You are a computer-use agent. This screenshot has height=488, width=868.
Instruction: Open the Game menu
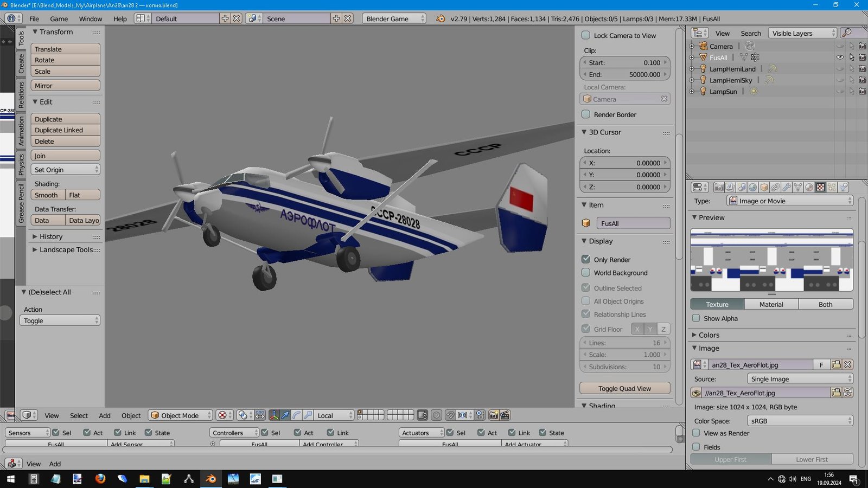point(59,18)
